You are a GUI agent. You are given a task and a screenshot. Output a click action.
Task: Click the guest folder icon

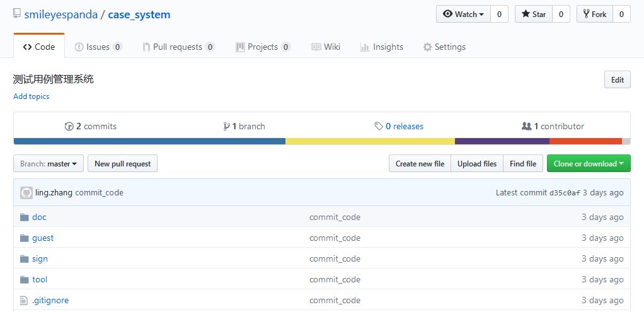25,238
